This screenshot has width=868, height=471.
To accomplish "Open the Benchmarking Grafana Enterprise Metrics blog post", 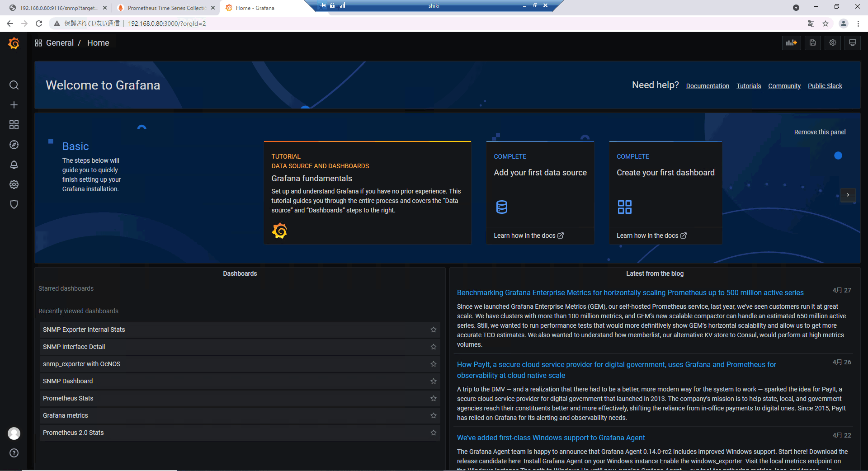I will coord(630,292).
